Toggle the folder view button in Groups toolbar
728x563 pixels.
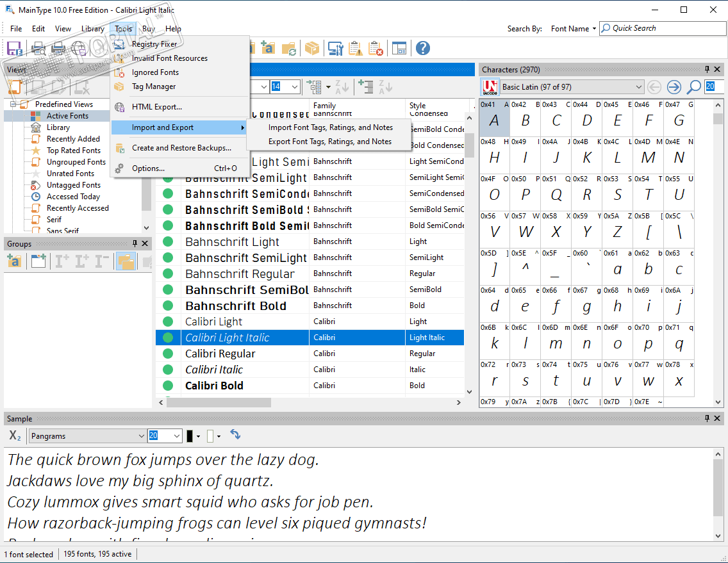pos(126,261)
